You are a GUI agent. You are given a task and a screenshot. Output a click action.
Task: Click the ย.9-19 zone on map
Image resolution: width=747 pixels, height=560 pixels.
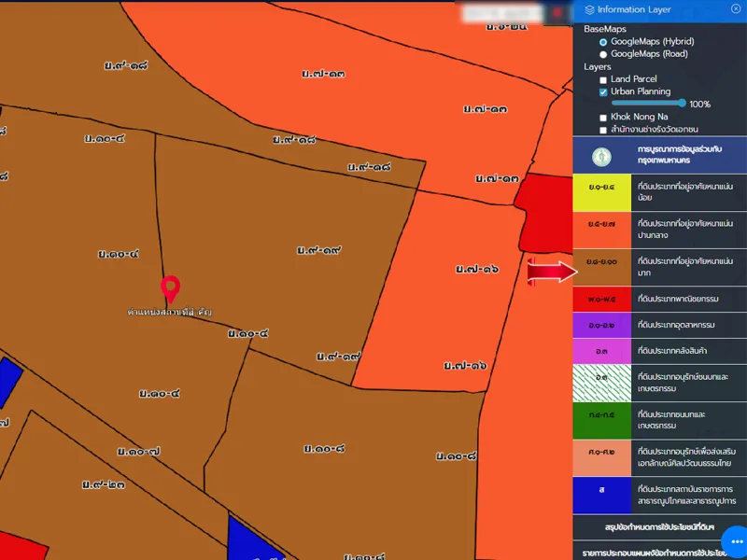coord(319,250)
